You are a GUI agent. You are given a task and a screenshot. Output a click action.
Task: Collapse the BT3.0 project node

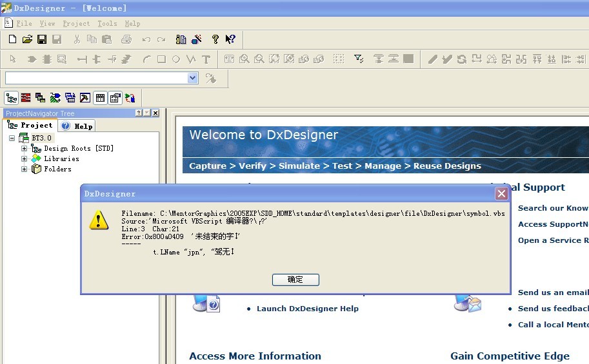[x=12, y=138]
